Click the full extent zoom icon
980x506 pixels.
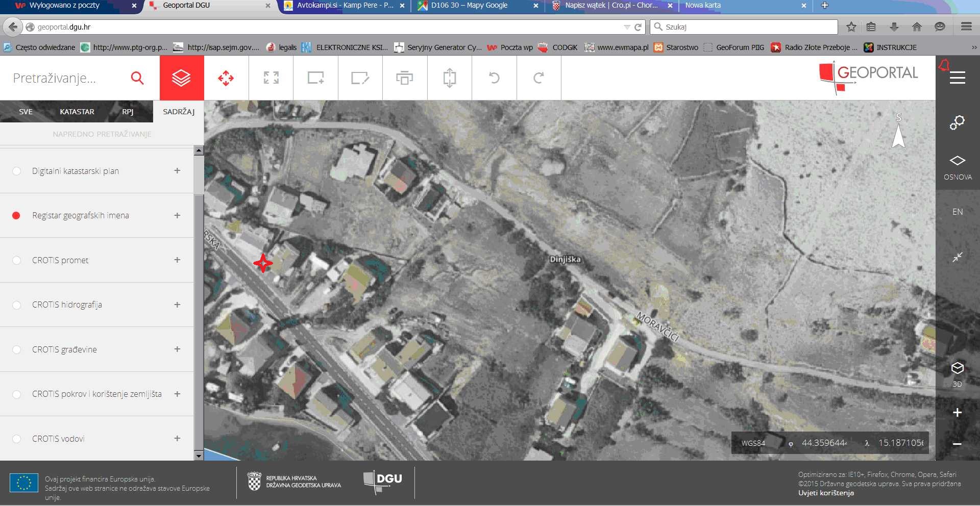271,78
